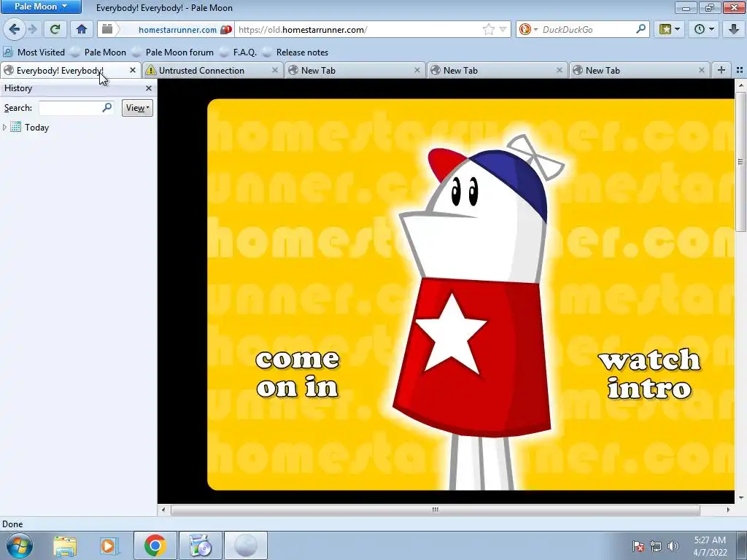The width and height of the screenshot is (747, 560).
Task: Open the History clock button menu
Action: click(704, 29)
